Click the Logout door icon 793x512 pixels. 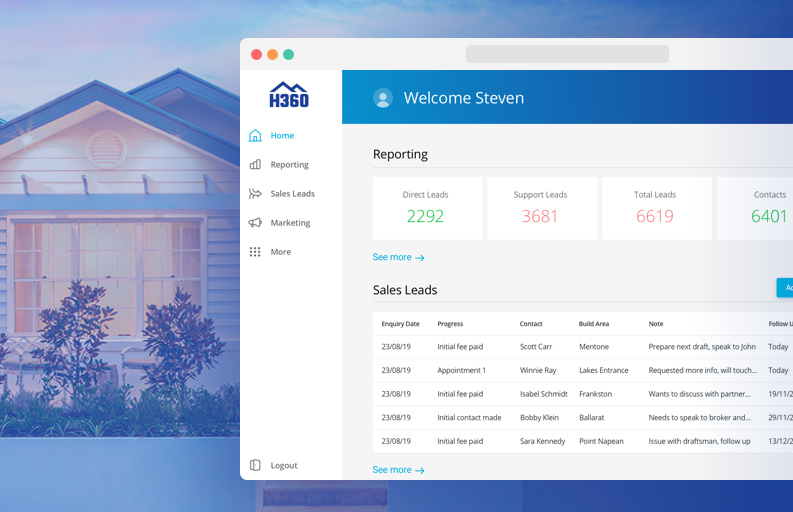(x=255, y=465)
